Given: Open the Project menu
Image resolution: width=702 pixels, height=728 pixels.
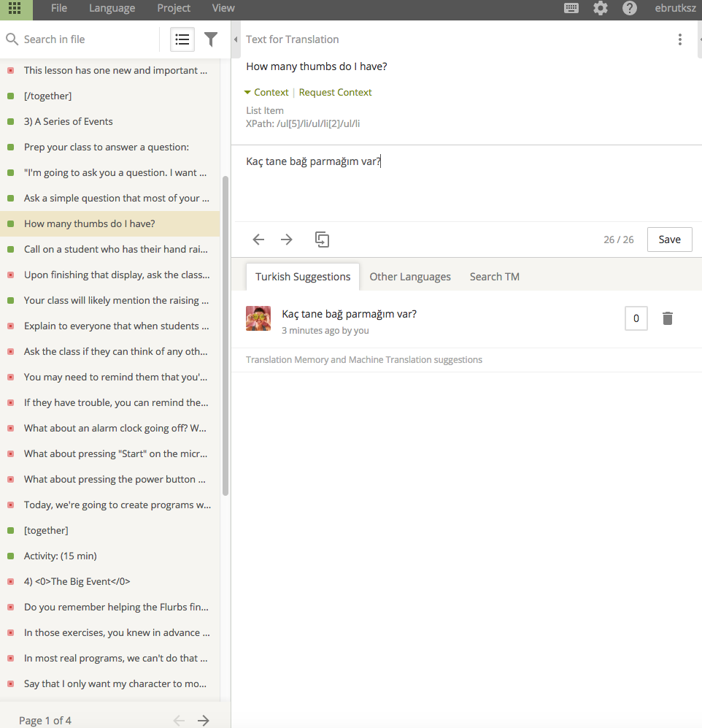Looking at the screenshot, I should tap(174, 8).
